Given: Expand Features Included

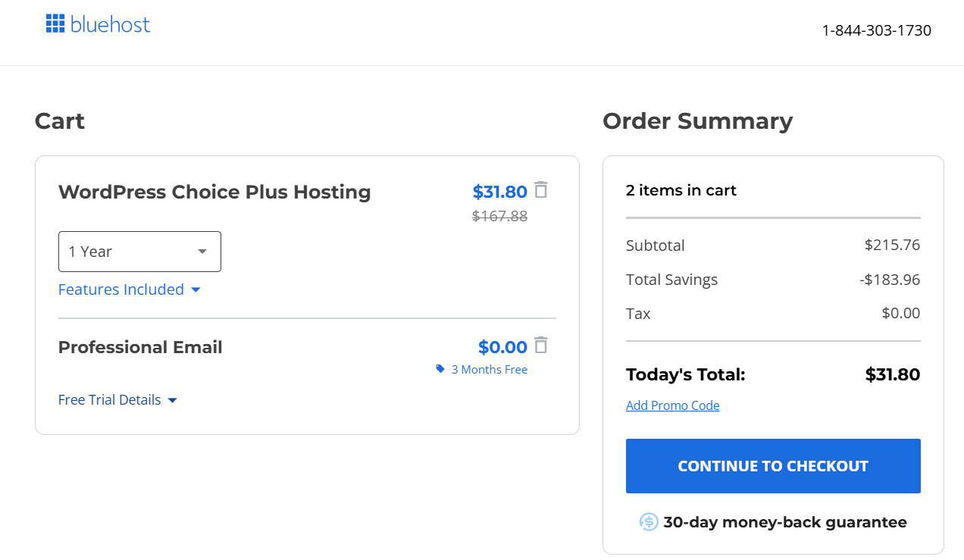Looking at the screenshot, I should click(130, 289).
